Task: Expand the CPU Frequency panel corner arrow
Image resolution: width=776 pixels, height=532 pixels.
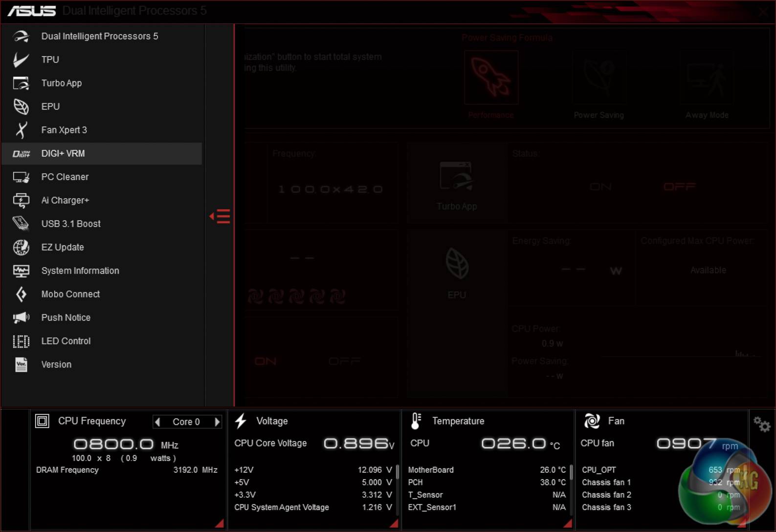Action: tap(220, 523)
